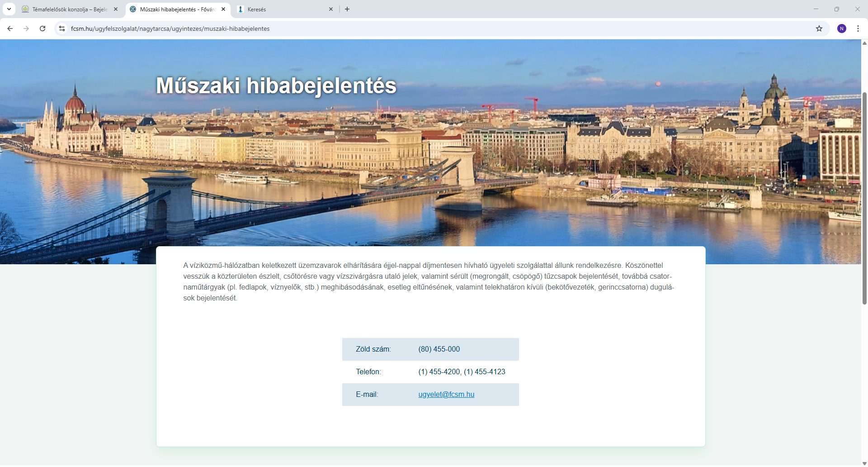Reload the current page
Viewport: 868px width, 467px height.
coord(42,29)
